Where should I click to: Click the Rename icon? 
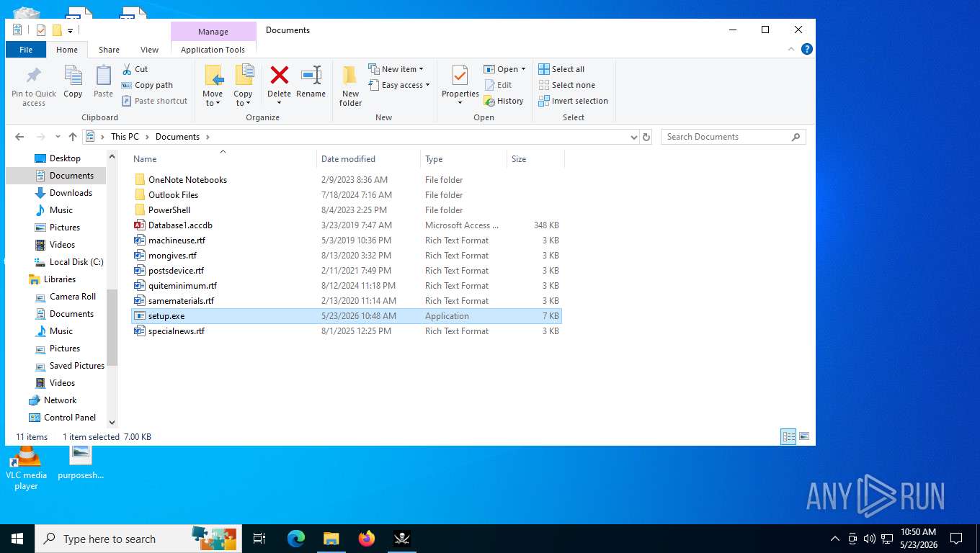[x=311, y=81]
